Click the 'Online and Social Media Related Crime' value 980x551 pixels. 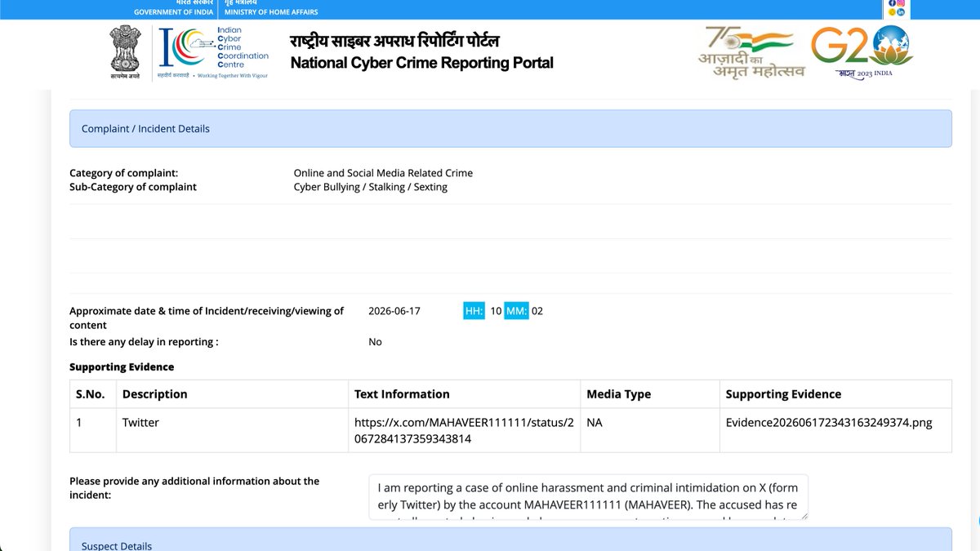[383, 173]
